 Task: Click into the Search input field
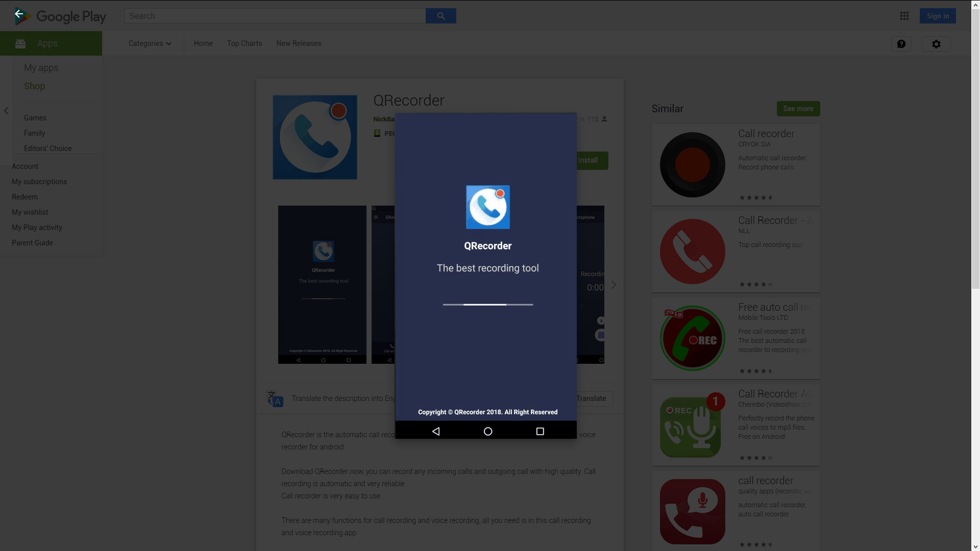coord(275,16)
